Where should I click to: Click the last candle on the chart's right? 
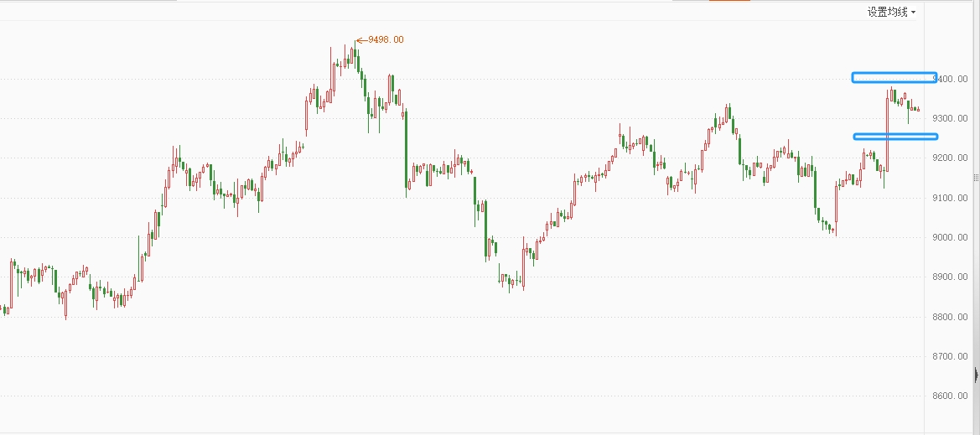[919, 109]
